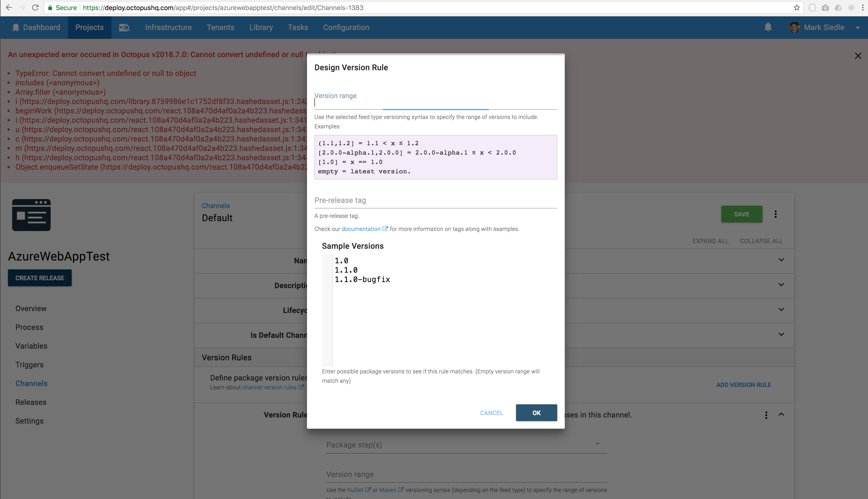Select Settings in the project sidebar
The width and height of the screenshot is (868, 499).
click(x=30, y=421)
